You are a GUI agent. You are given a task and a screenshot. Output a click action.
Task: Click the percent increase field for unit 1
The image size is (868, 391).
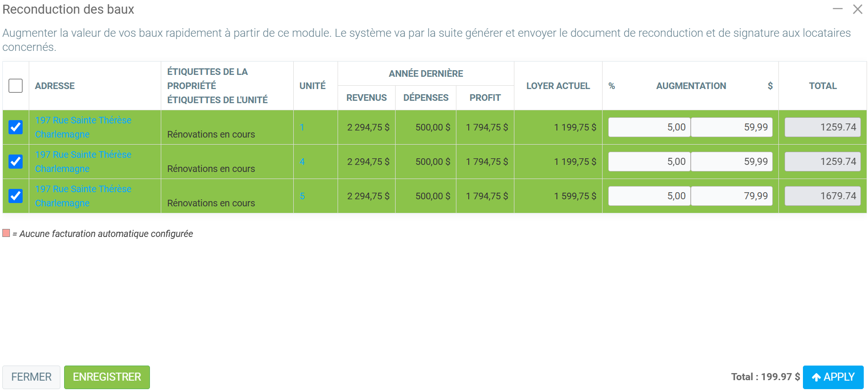pos(649,127)
